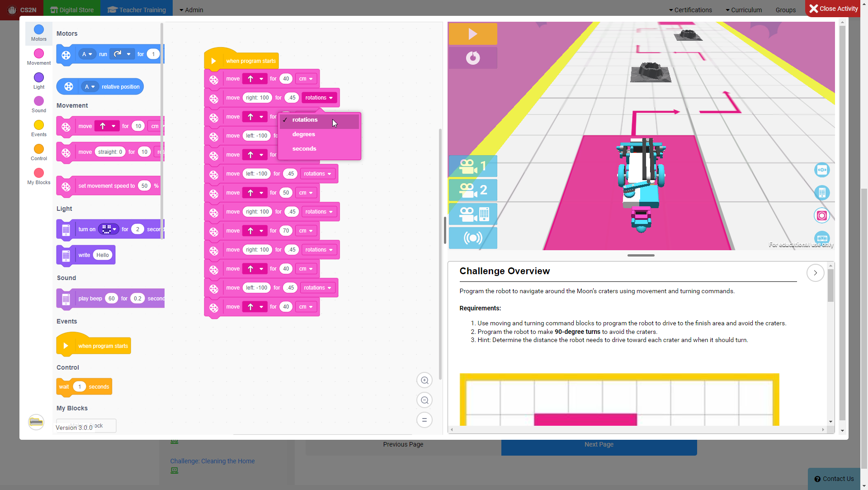This screenshot has width=868, height=490.
Task: Choose seconds from the unit dropdown
Action: [319, 149]
